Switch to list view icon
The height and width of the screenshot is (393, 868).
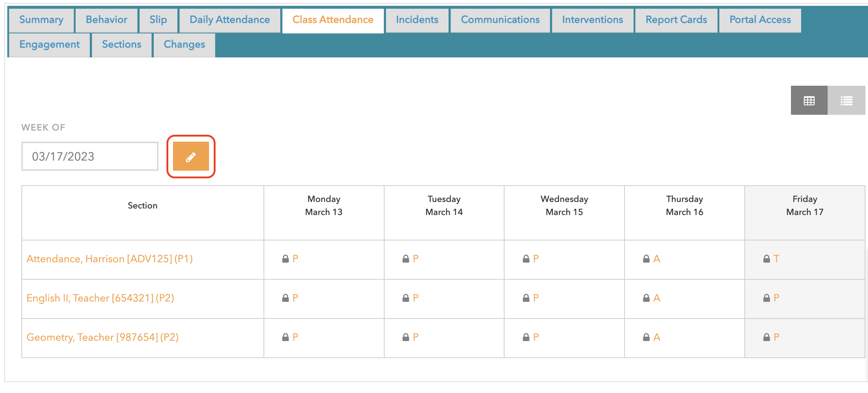846,101
